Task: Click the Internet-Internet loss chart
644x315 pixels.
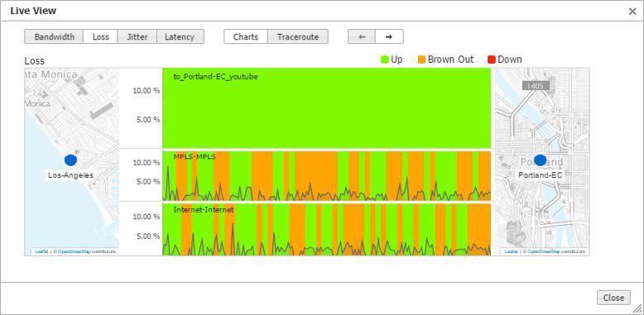Action: pyautogui.click(x=326, y=230)
